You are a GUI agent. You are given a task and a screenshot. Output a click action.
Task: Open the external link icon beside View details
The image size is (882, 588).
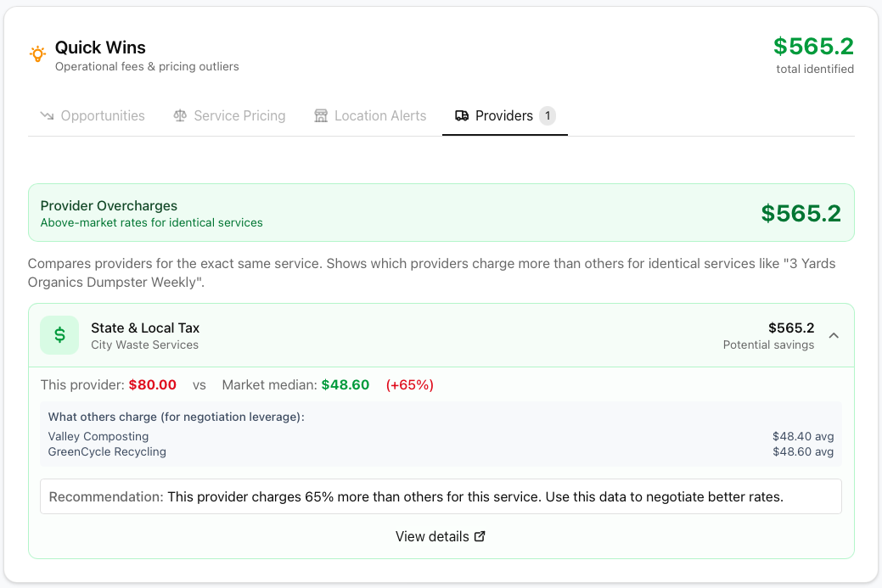pyautogui.click(x=479, y=535)
